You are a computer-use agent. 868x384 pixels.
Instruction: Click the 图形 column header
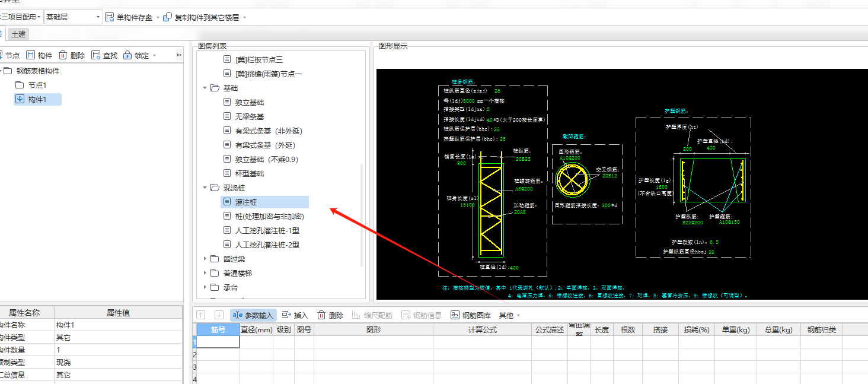pyautogui.click(x=374, y=329)
